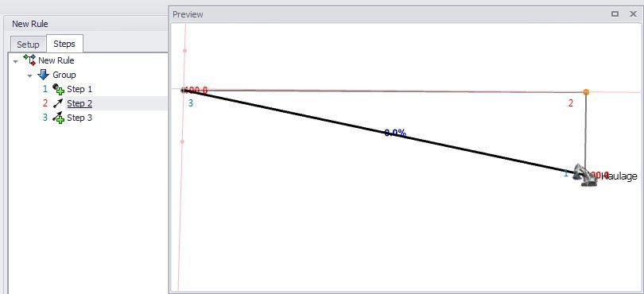Click the Preview panel title

point(188,14)
